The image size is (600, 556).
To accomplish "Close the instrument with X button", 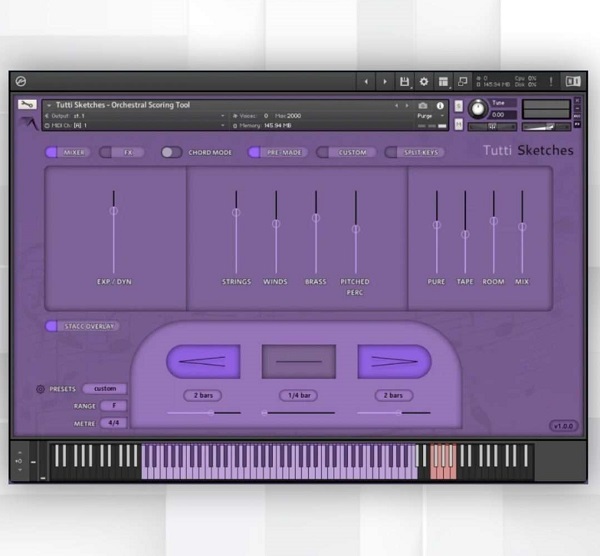I will click(577, 100).
